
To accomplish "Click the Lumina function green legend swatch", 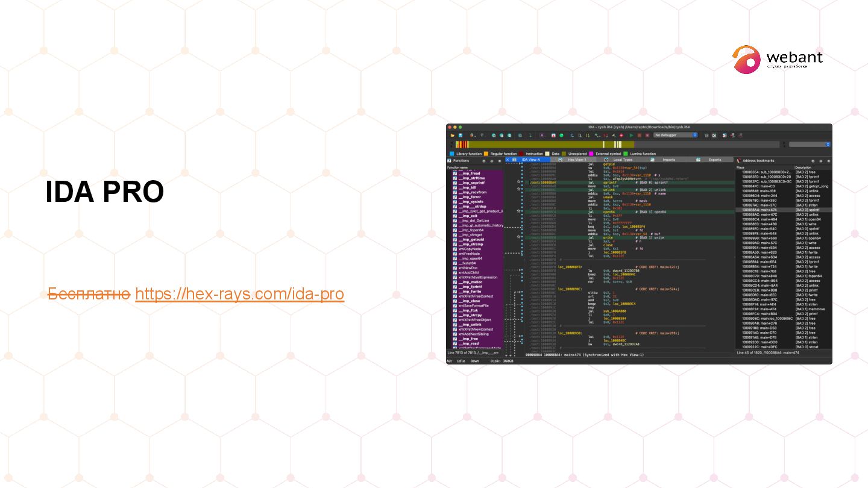I will coord(626,154).
